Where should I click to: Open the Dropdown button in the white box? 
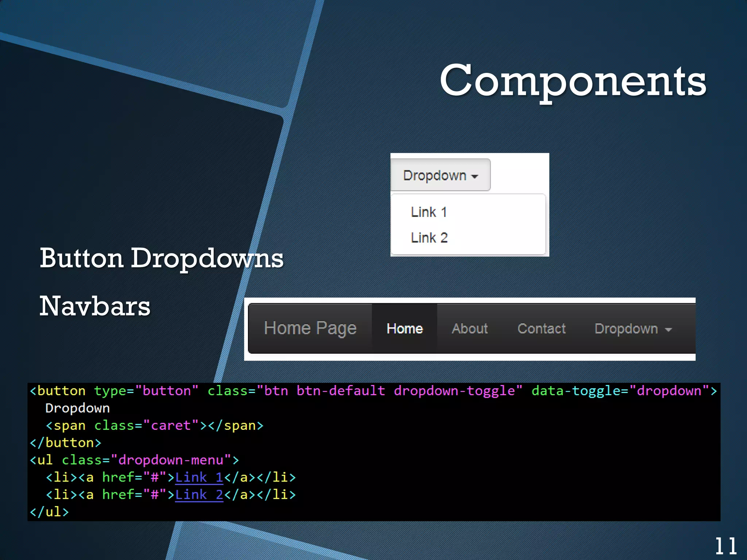point(440,175)
